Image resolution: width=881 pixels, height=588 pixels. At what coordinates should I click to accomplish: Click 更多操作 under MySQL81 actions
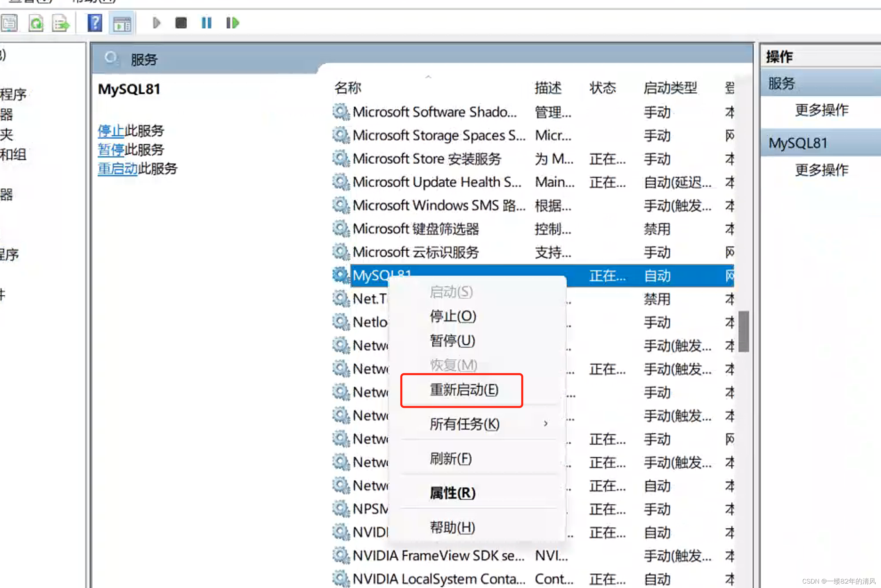tap(822, 170)
